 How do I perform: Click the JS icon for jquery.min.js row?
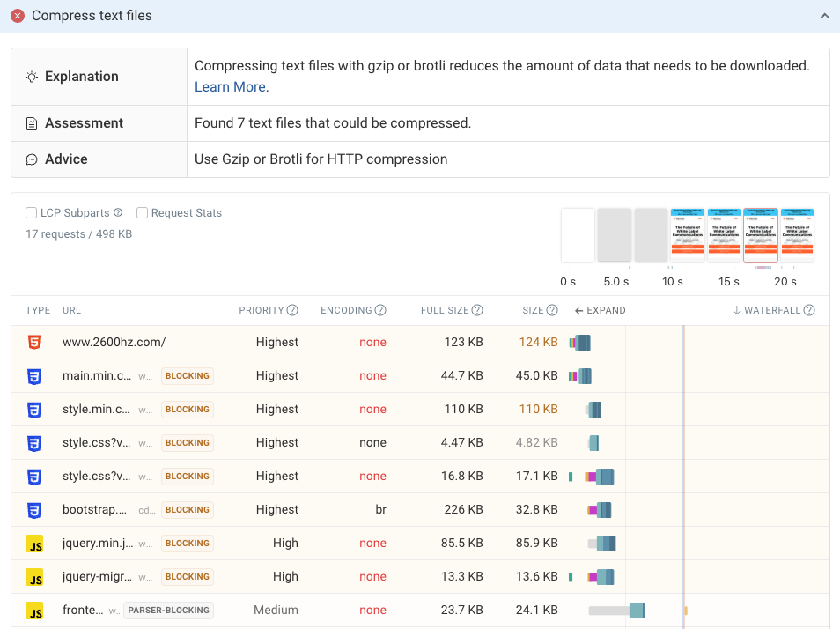(x=34, y=544)
